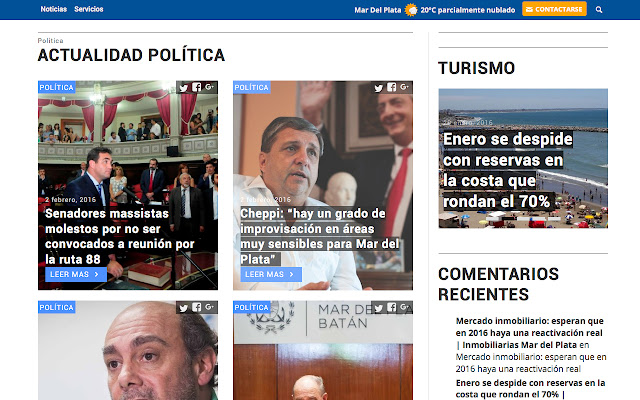Screen dimensions: 640x400
Task: Click the TURISMO sidebar heading
Action: (x=476, y=68)
